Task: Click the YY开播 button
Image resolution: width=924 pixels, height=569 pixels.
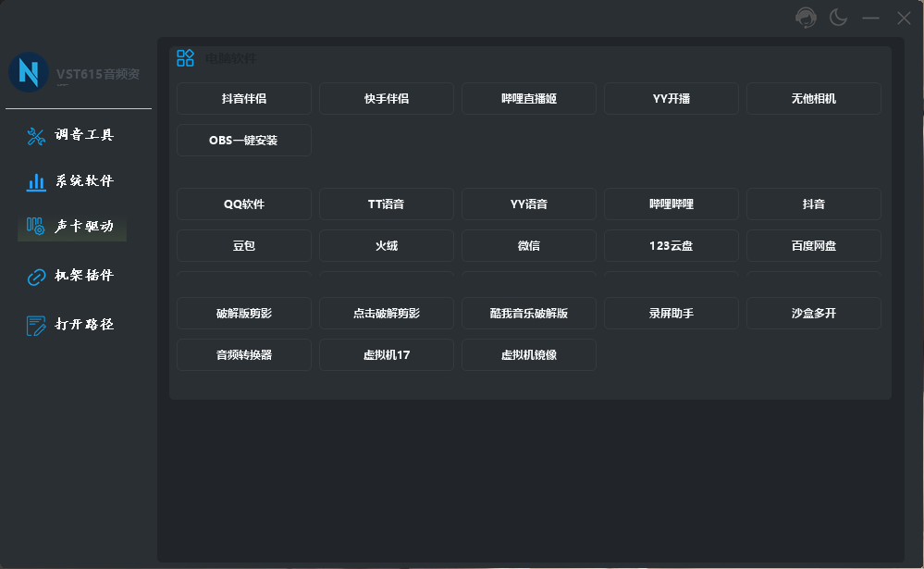Action: click(x=671, y=98)
